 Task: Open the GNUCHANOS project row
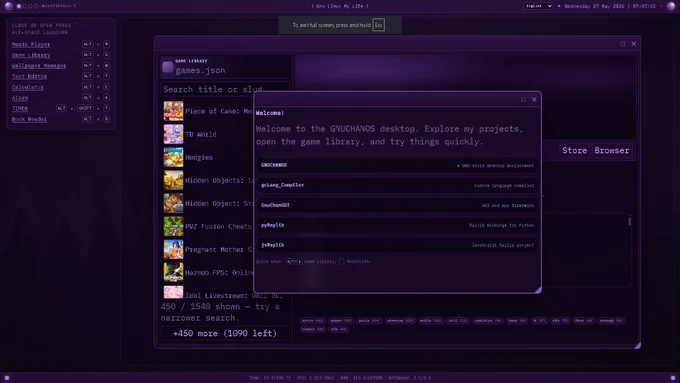point(397,165)
